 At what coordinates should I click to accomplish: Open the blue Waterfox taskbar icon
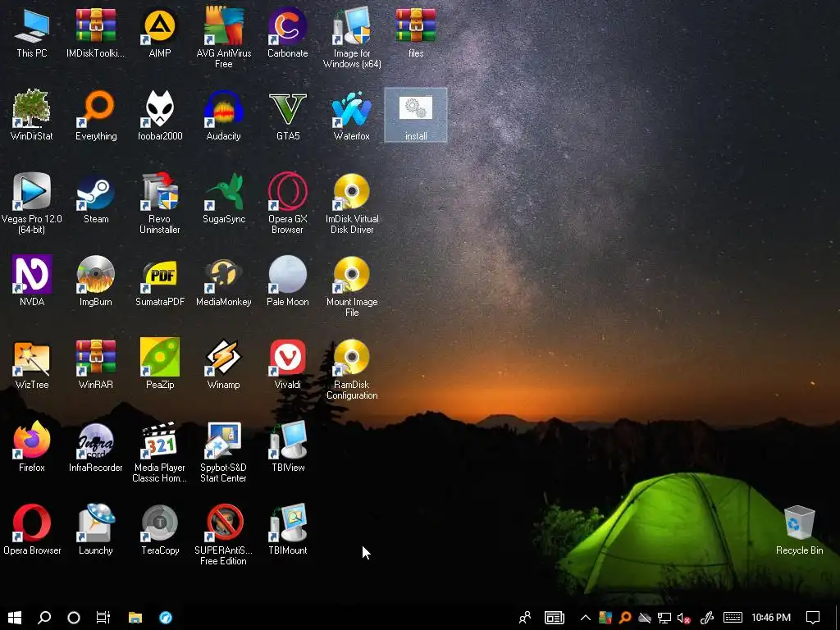click(x=166, y=618)
